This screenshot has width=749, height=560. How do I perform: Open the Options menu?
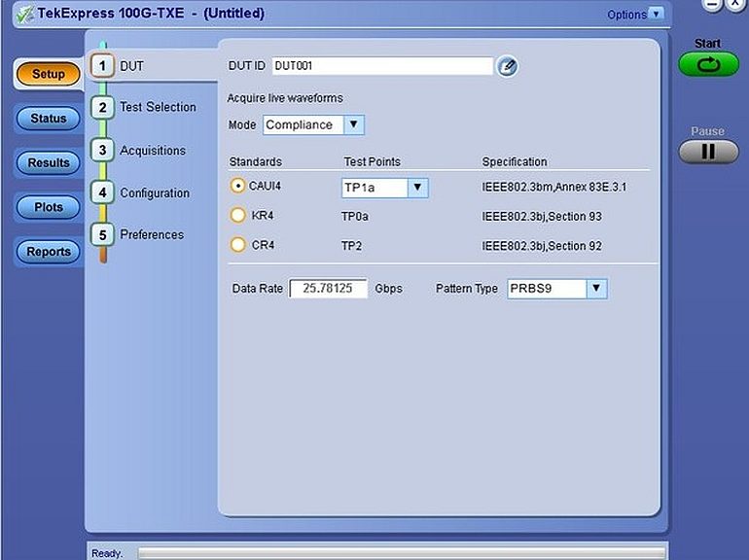point(635,15)
